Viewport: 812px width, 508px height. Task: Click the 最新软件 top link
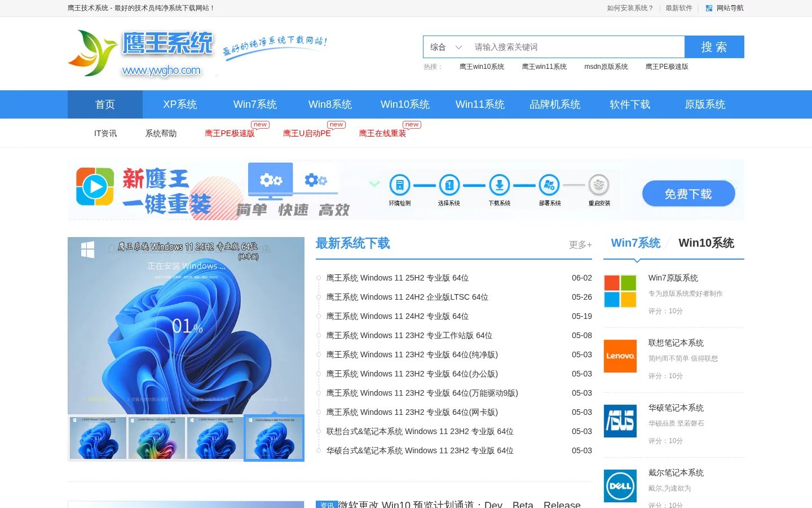coord(679,8)
